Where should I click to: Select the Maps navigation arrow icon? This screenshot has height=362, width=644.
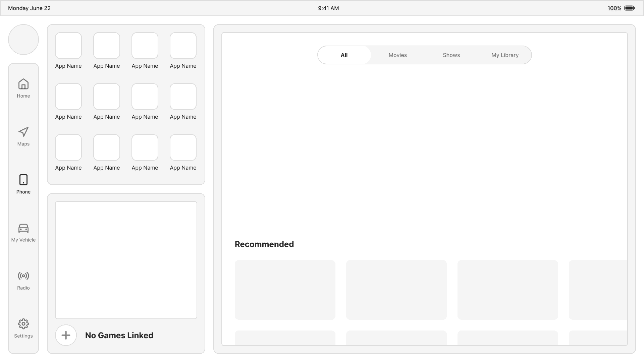click(23, 132)
